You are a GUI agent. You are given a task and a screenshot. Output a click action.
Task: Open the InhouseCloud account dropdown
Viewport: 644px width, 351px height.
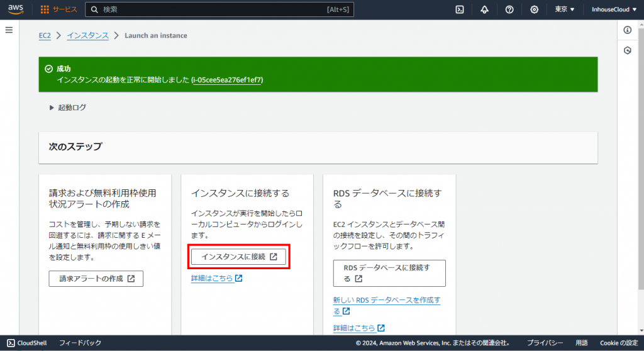tap(614, 9)
